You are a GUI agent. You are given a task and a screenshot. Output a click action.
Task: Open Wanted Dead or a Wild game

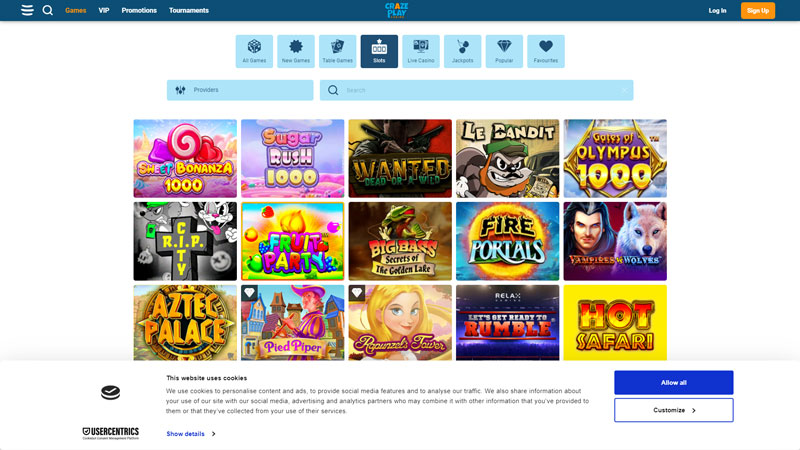(400, 158)
